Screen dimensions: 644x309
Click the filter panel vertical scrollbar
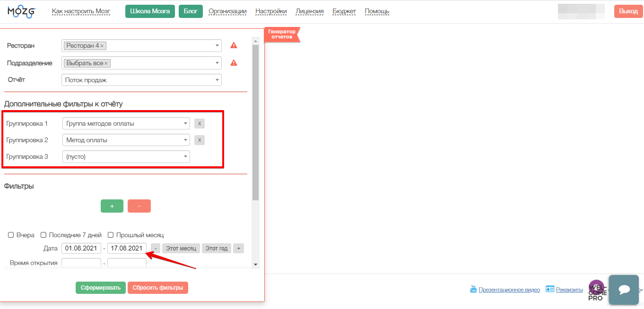point(255,123)
